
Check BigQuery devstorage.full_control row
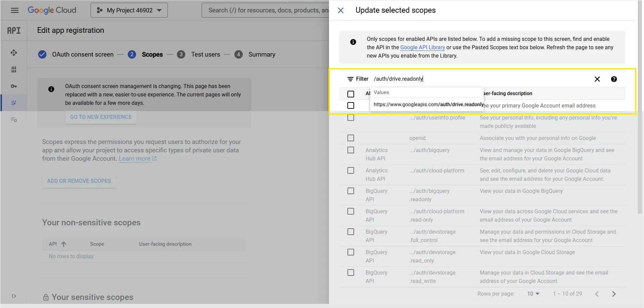click(351, 232)
